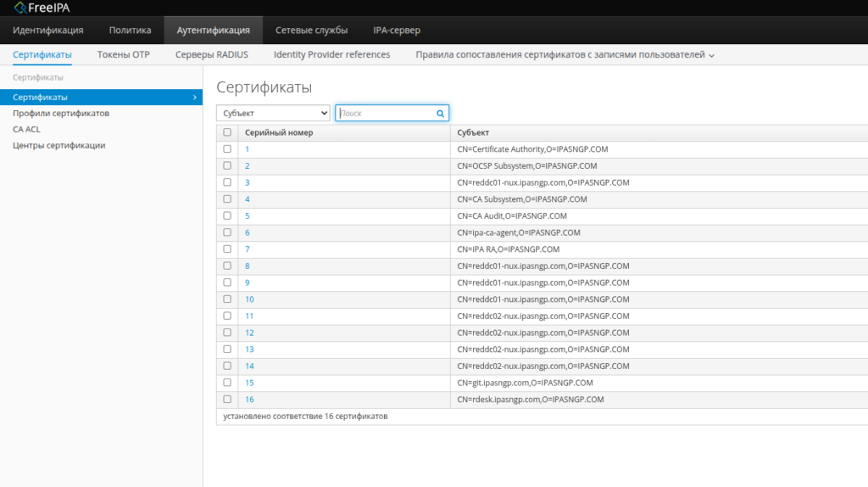Expand the Правила сопоставления сертификатов menu
The height and width of the screenshot is (487, 868).
[565, 55]
